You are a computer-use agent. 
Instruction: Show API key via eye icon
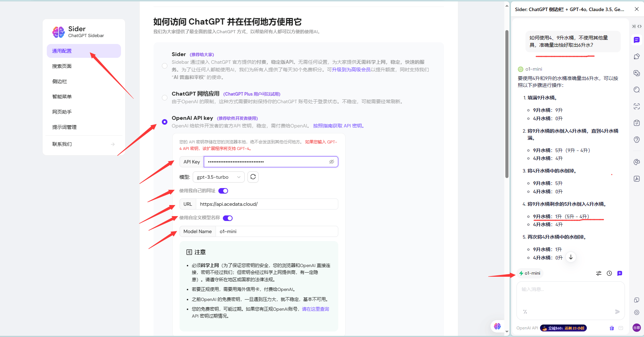331,162
